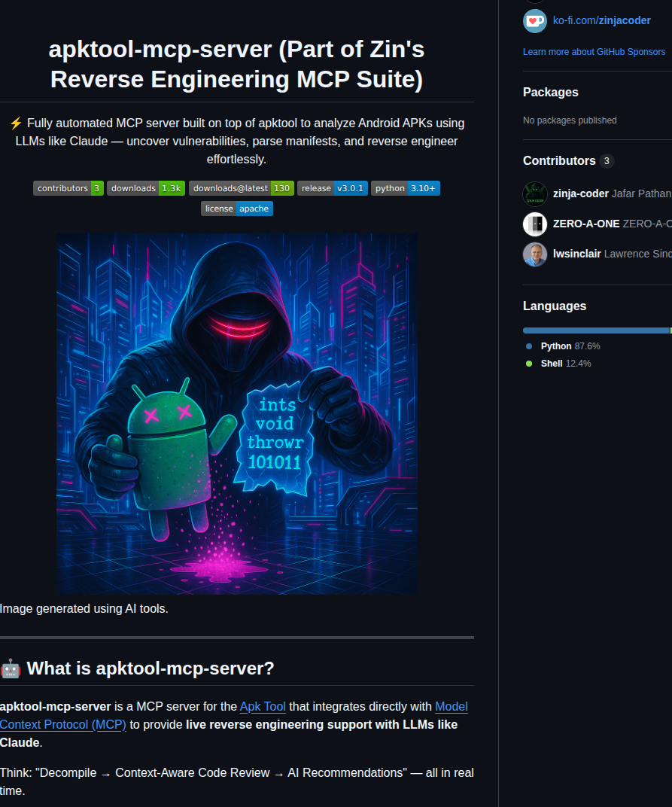Open ZERO-A-ONE's avatar
The height and width of the screenshot is (807, 672).
click(535, 224)
